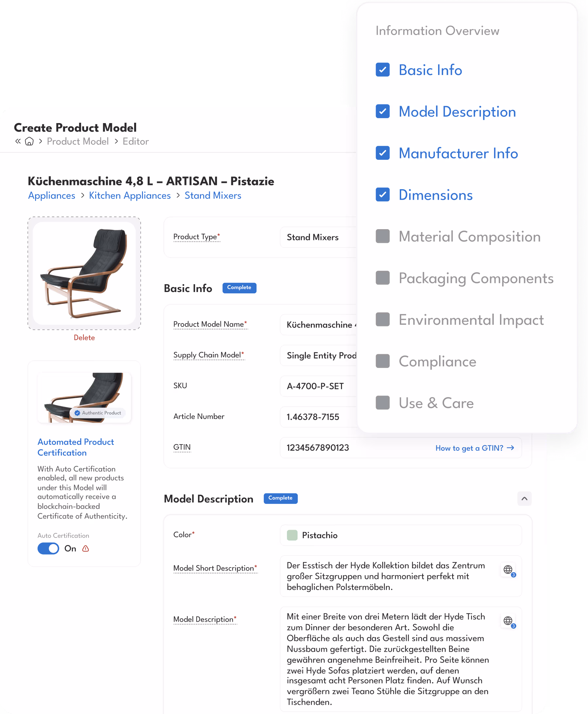Click the Pistachio color swatch
This screenshot has width=588, height=714.
pyautogui.click(x=292, y=535)
